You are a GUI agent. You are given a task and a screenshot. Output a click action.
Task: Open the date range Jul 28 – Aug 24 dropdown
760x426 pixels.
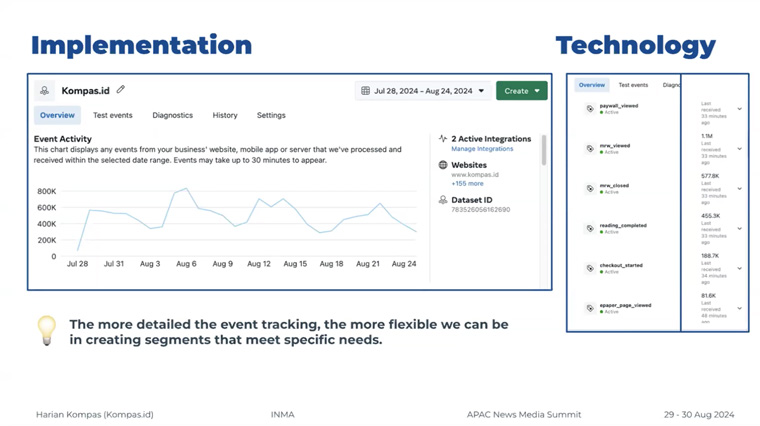424,91
